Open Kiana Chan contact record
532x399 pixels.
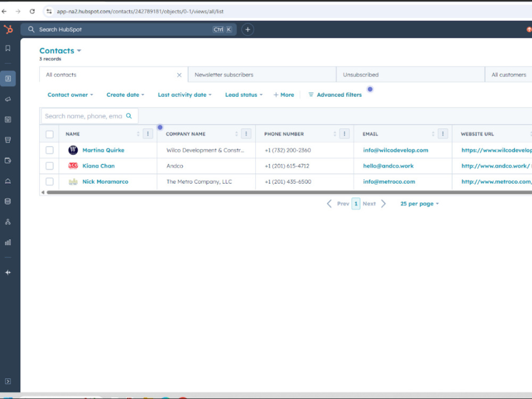tap(99, 166)
